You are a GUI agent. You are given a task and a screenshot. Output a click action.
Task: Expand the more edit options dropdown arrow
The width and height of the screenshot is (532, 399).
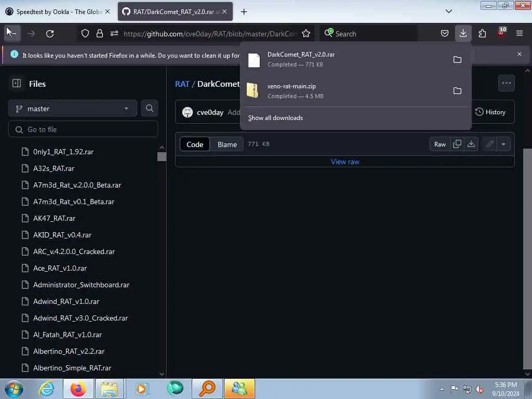click(503, 144)
